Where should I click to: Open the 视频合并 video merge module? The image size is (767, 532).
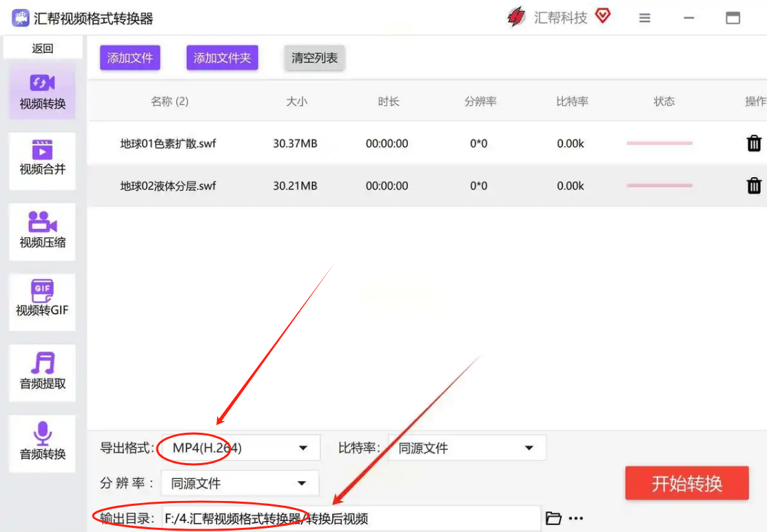tap(43, 158)
